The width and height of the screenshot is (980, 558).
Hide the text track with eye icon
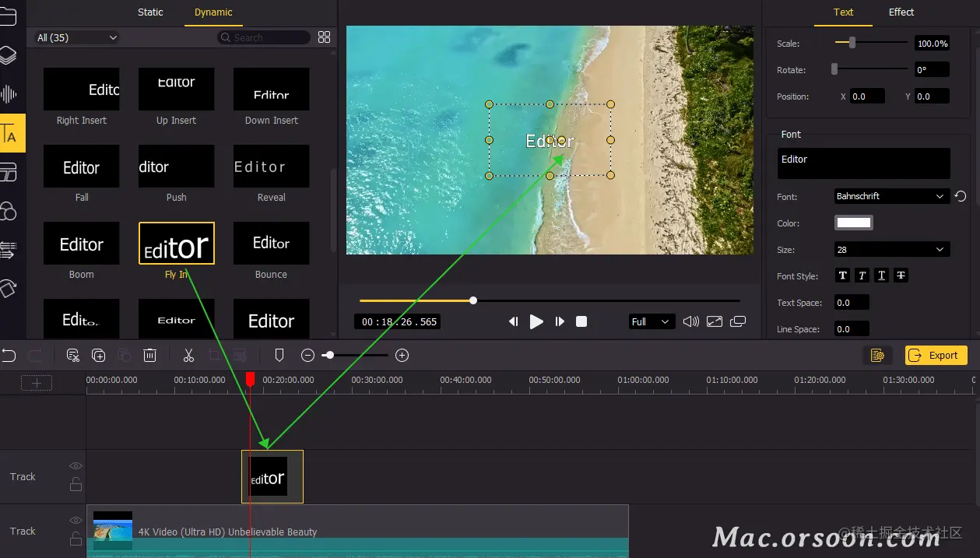click(x=76, y=466)
